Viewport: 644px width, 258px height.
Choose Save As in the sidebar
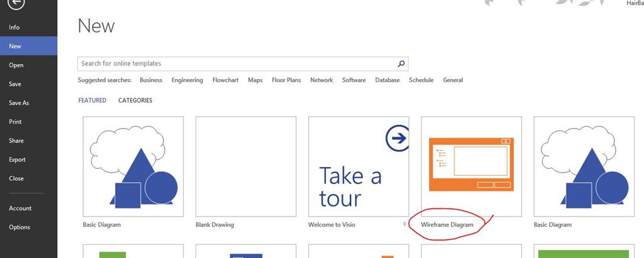click(19, 102)
